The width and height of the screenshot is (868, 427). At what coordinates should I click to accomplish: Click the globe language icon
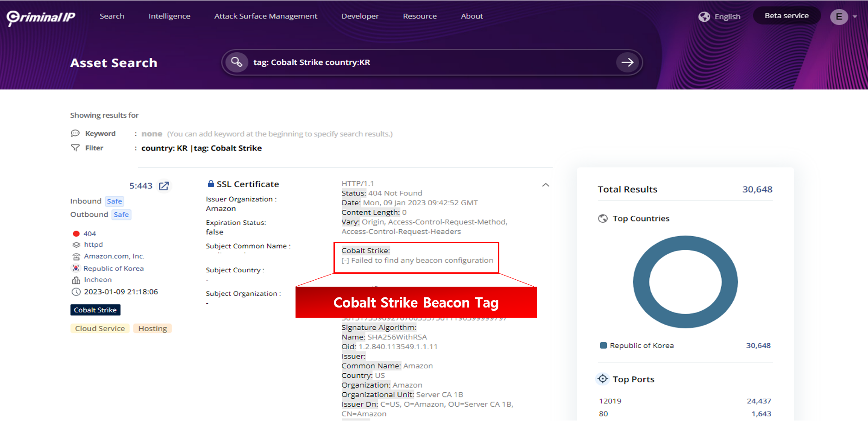coord(704,17)
